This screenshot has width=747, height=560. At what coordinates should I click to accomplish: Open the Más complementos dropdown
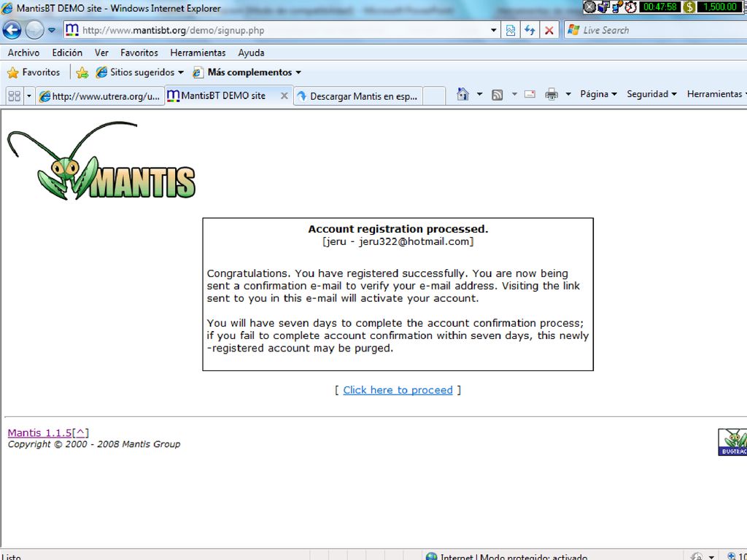(247, 72)
